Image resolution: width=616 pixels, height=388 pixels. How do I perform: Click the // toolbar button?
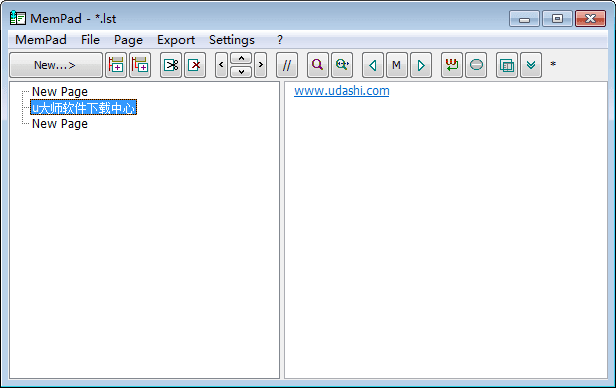point(287,65)
